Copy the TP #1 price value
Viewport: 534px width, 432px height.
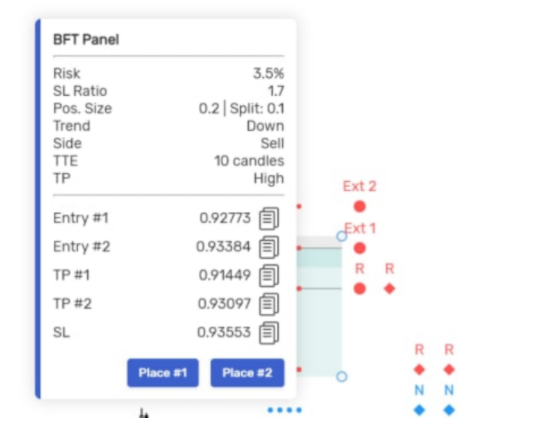pyautogui.click(x=269, y=275)
